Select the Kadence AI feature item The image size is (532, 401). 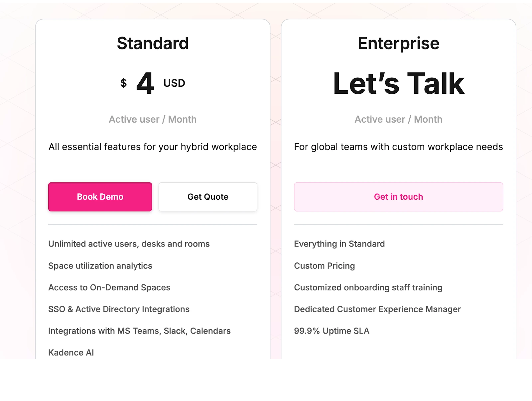coord(71,352)
